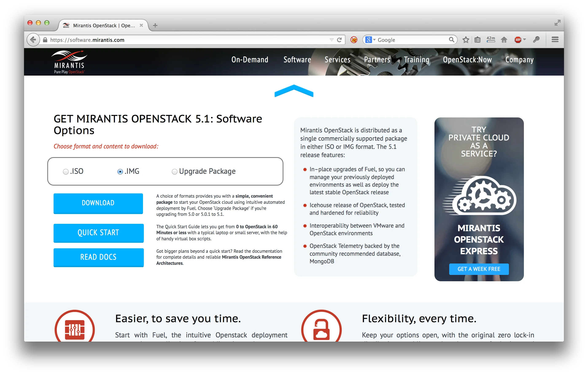Open the Adblock Plus dropdown arrow

coord(524,40)
